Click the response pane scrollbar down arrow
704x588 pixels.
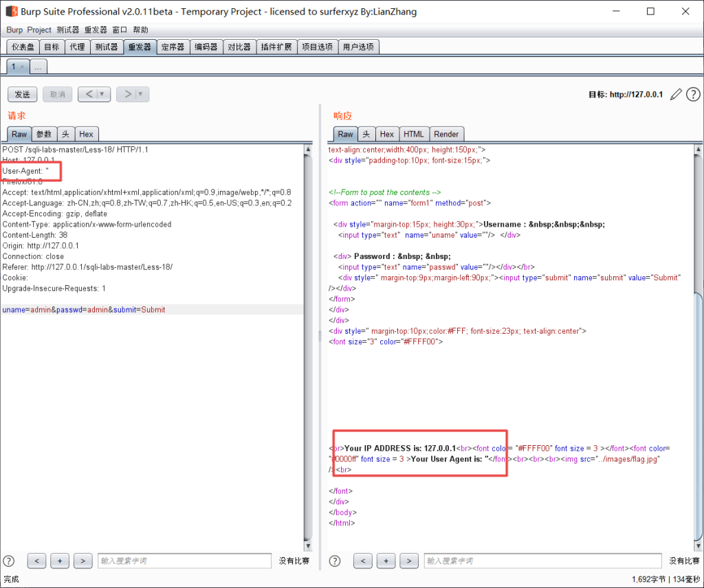coord(698,546)
